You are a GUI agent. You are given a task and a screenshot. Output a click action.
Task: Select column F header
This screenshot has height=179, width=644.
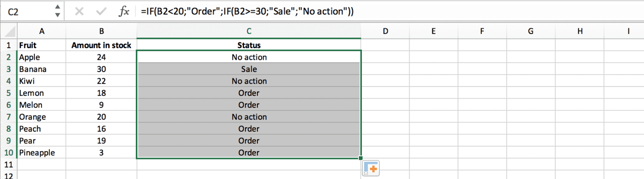click(x=482, y=31)
